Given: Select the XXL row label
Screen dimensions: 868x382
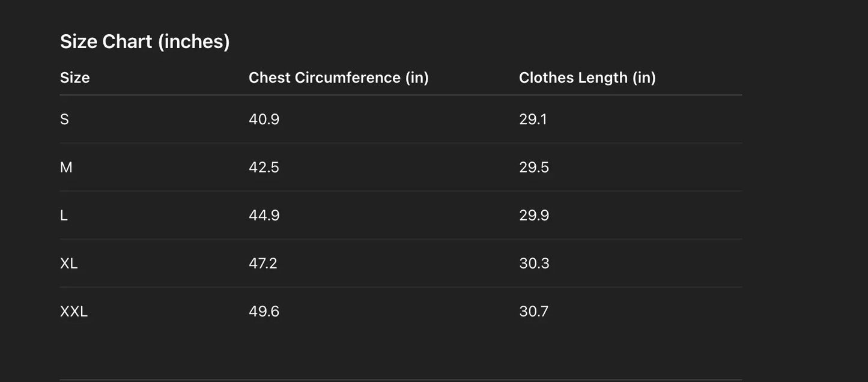Looking at the screenshot, I should pos(74,311).
